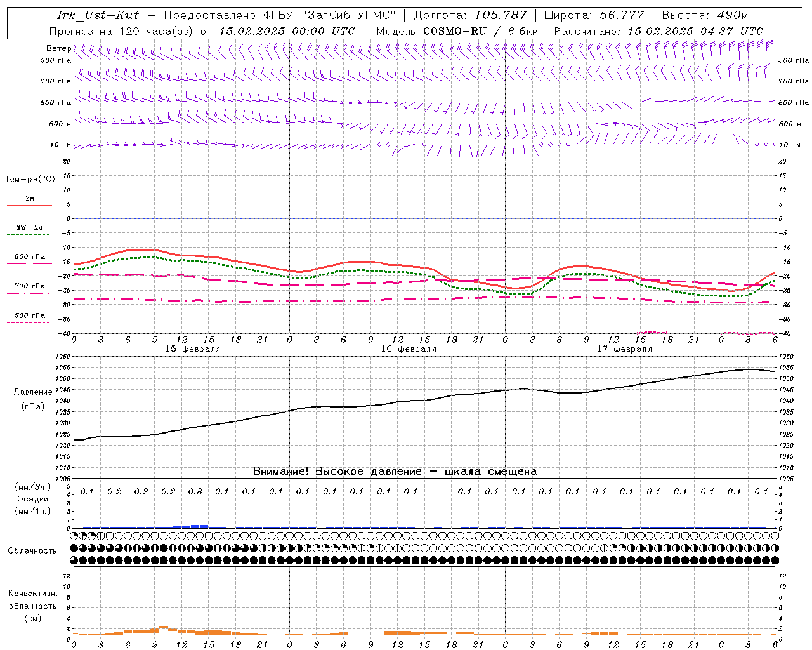Click the Облачность cloud cover label

click(32, 551)
